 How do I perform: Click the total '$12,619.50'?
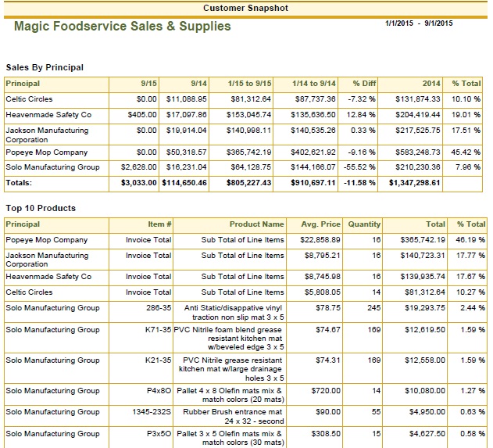[x=425, y=330]
